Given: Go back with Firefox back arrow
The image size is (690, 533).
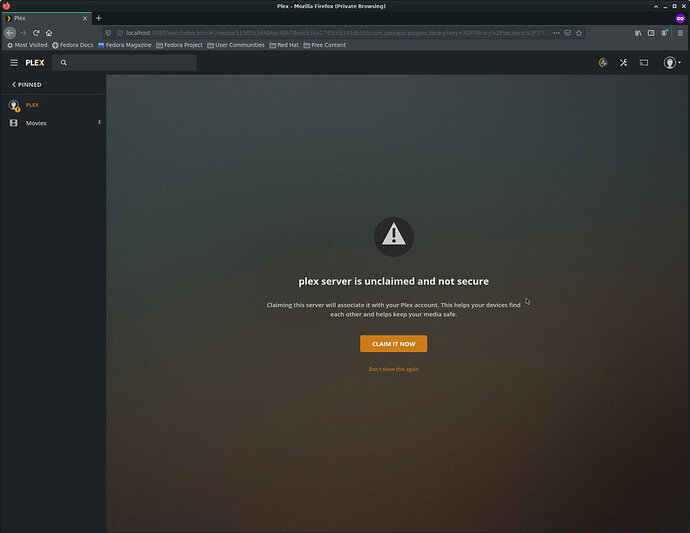Looking at the screenshot, I should pyautogui.click(x=10, y=33).
